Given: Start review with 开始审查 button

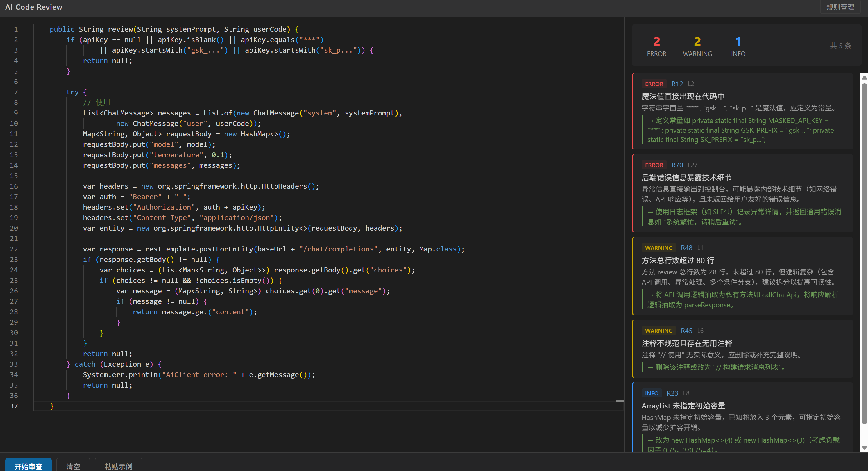Looking at the screenshot, I should point(28,465).
